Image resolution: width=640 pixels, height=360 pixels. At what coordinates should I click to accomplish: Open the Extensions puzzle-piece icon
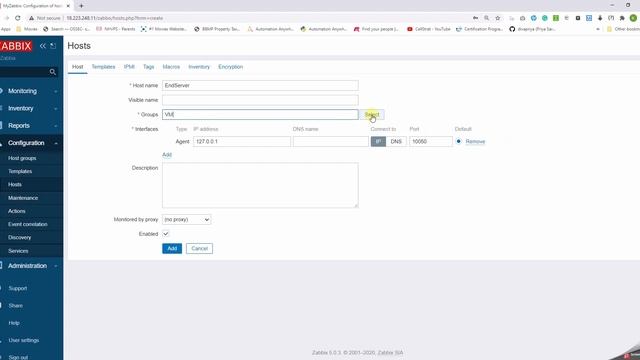pos(622,18)
